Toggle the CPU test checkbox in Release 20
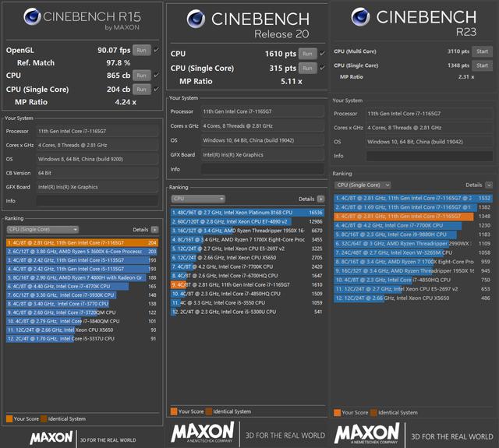The width and height of the screenshot is (499, 448). (x=322, y=54)
